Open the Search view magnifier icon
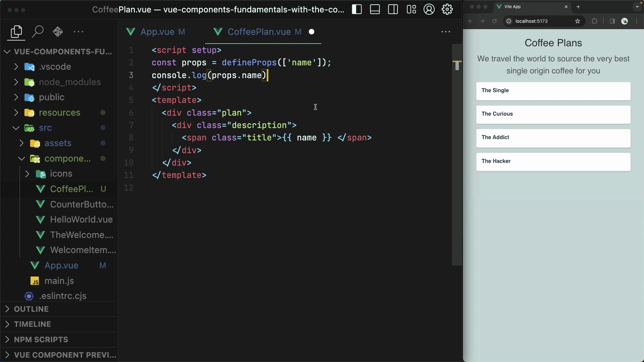This screenshot has width=644, height=362. click(x=38, y=32)
